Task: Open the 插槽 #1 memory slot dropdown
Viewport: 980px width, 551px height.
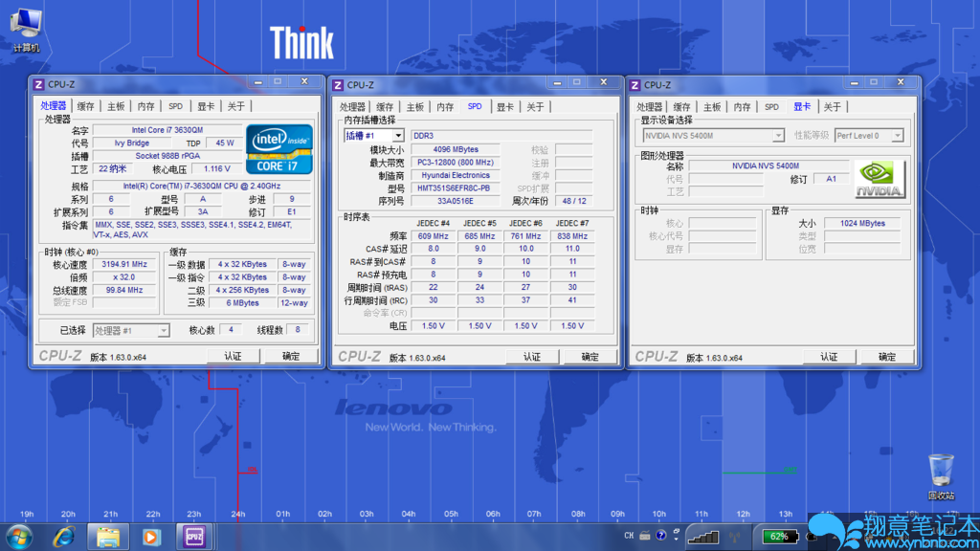Action: (374, 136)
